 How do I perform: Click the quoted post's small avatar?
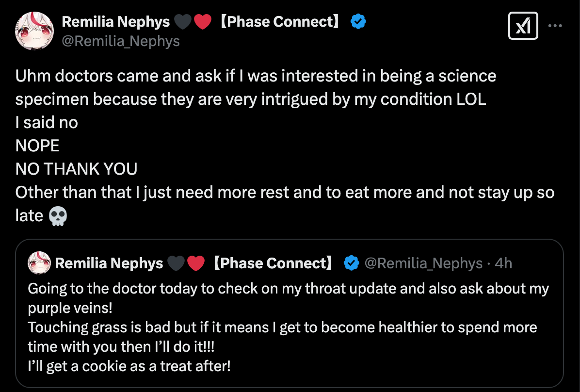(x=40, y=263)
